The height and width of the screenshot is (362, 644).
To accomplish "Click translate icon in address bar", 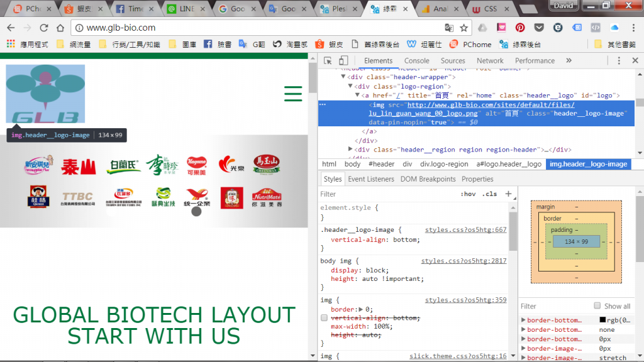I will pos(449,28).
